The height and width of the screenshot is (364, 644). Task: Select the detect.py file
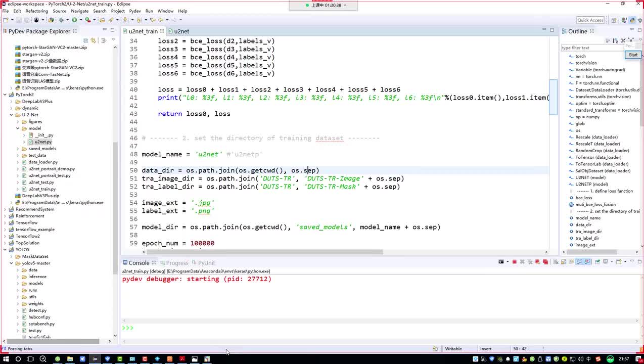click(x=37, y=310)
